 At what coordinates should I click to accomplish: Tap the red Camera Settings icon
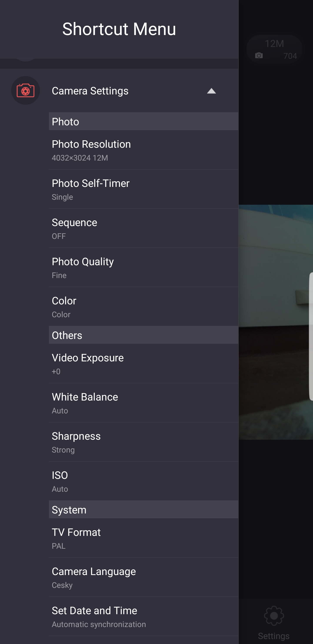(x=25, y=91)
